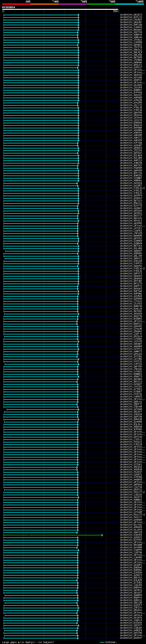The height and width of the screenshot is (644, 146).
Task: Click the cyan ~100% identity legend segment
Action: (x=130, y=4)
